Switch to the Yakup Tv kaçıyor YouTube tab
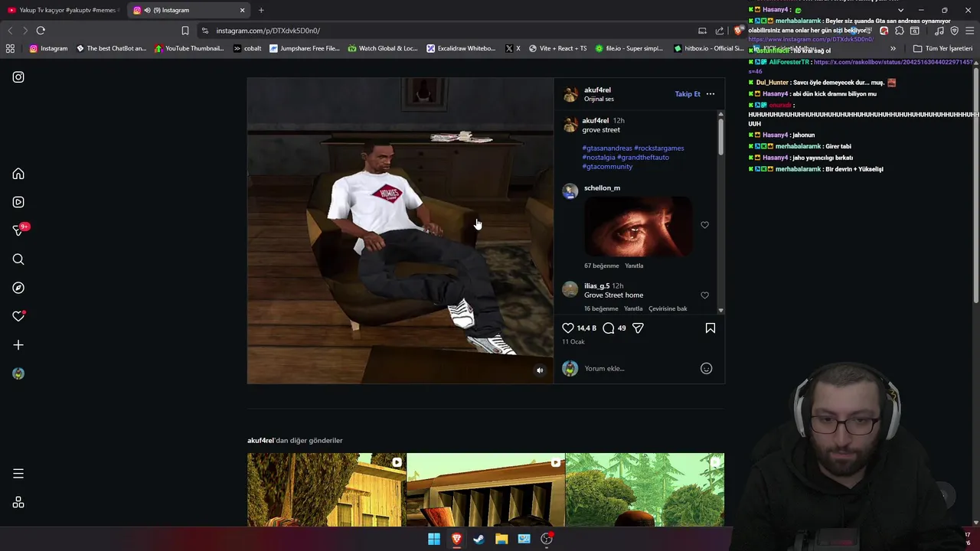Viewport: 980px width, 551px height. point(63,10)
